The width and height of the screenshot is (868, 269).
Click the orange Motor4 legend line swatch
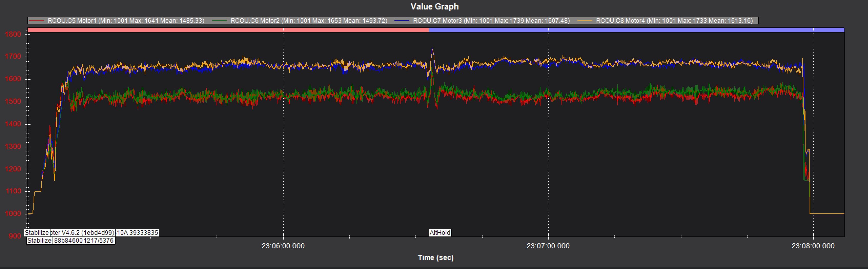click(x=585, y=21)
